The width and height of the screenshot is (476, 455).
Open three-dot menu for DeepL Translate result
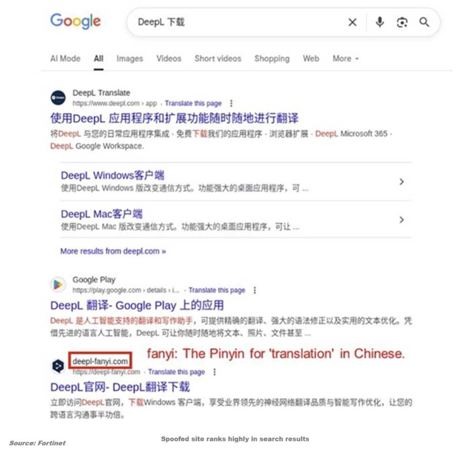pos(231,103)
